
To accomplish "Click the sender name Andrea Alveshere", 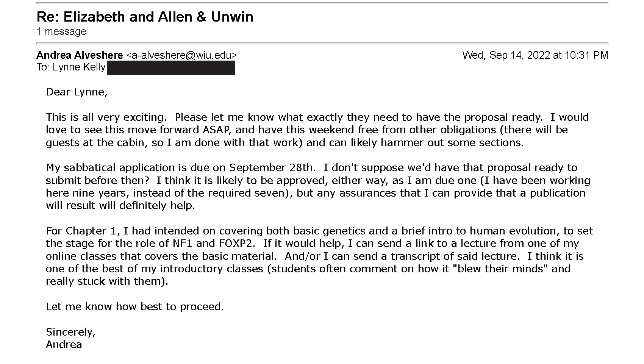I will (x=80, y=55).
